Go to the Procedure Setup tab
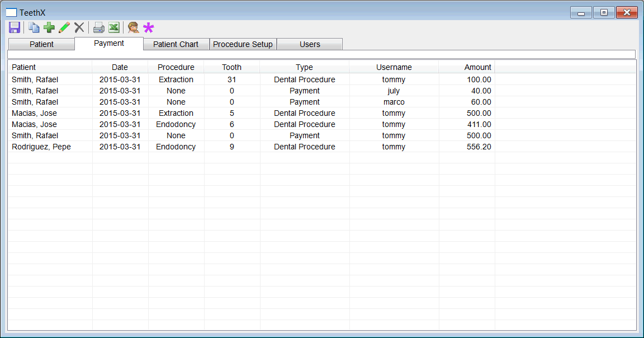 pos(243,44)
